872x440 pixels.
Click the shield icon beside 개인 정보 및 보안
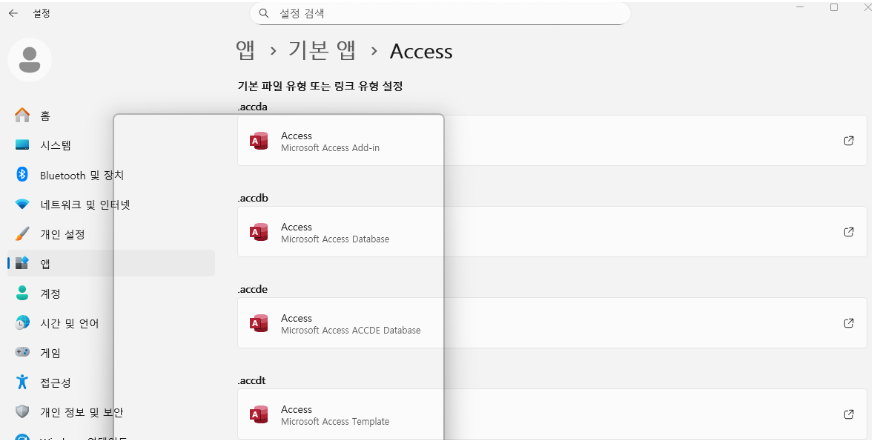coord(22,412)
